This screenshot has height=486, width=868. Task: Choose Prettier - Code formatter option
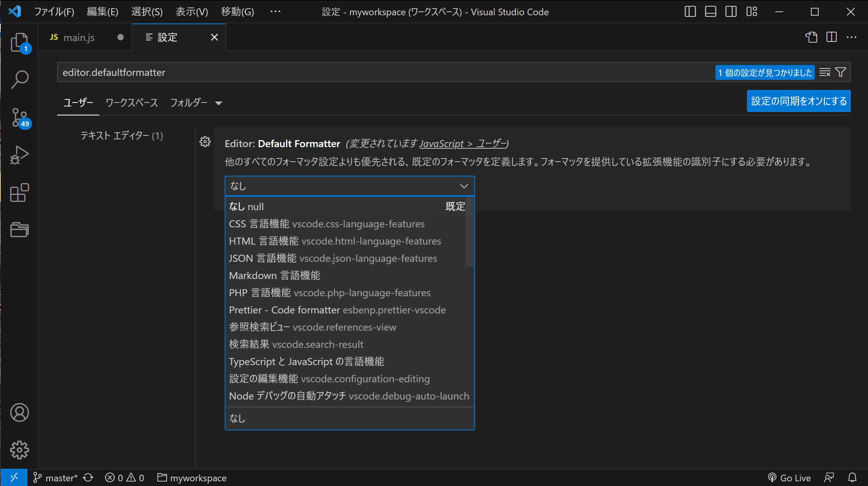click(349, 310)
